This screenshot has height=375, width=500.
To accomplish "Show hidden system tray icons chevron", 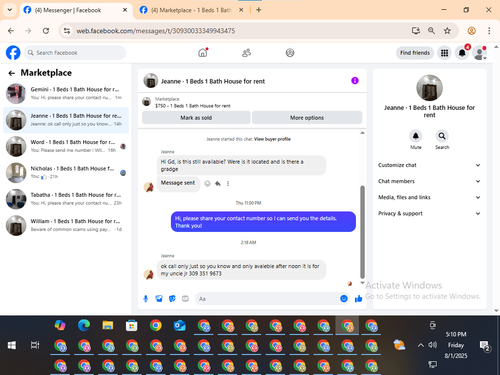I will tap(421, 345).
